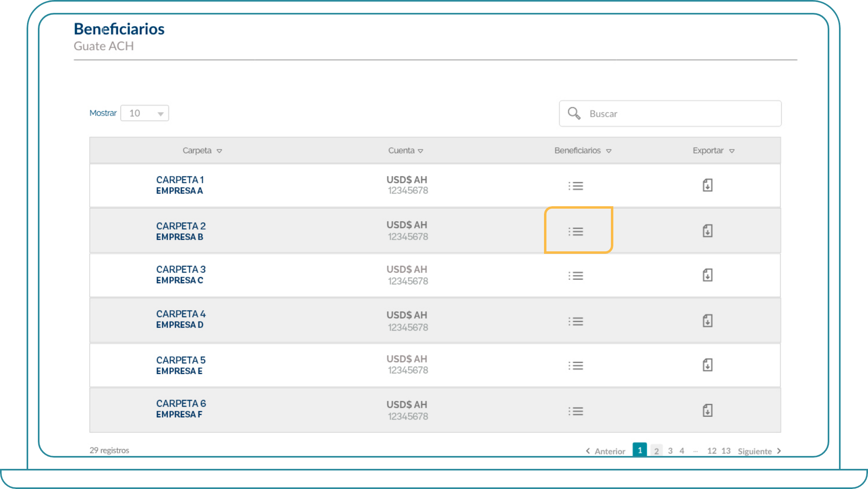Jump to pagination page 12
The height and width of the screenshot is (489, 868).
click(712, 451)
